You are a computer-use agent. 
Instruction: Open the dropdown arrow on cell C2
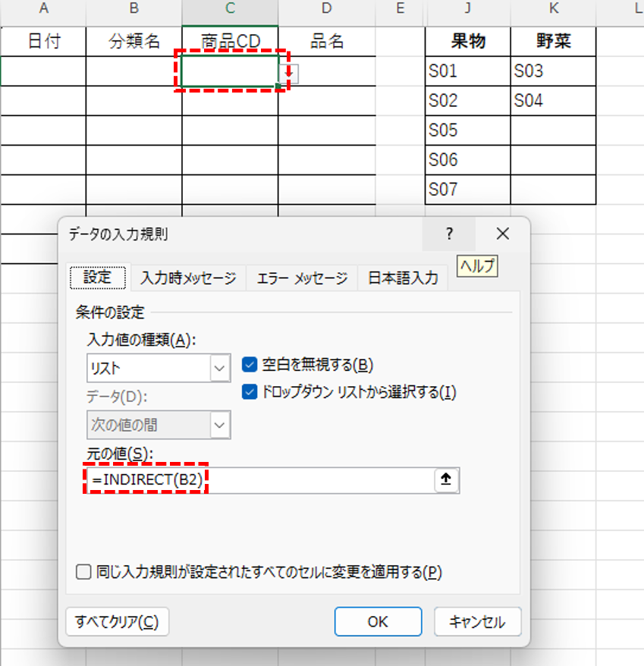tap(289, 74)
